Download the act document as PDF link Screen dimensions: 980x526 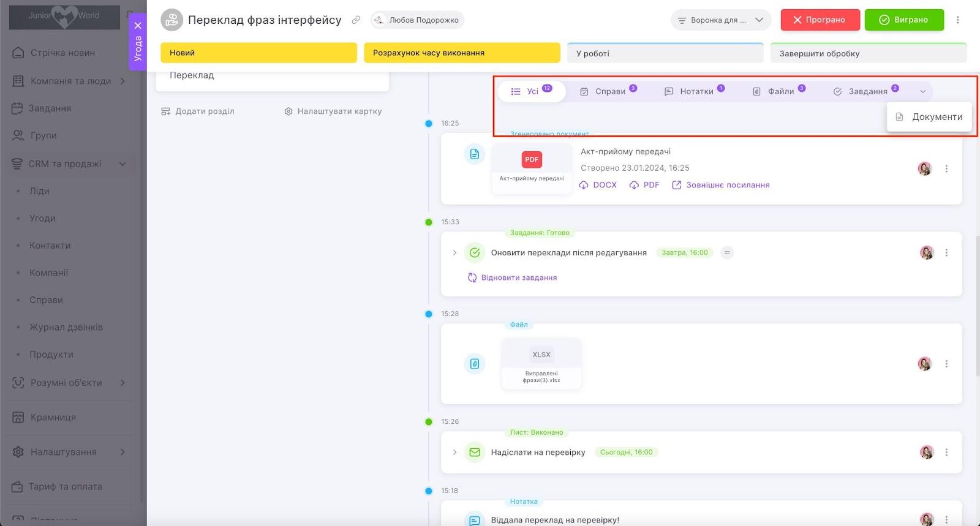(x=644, y=185)
